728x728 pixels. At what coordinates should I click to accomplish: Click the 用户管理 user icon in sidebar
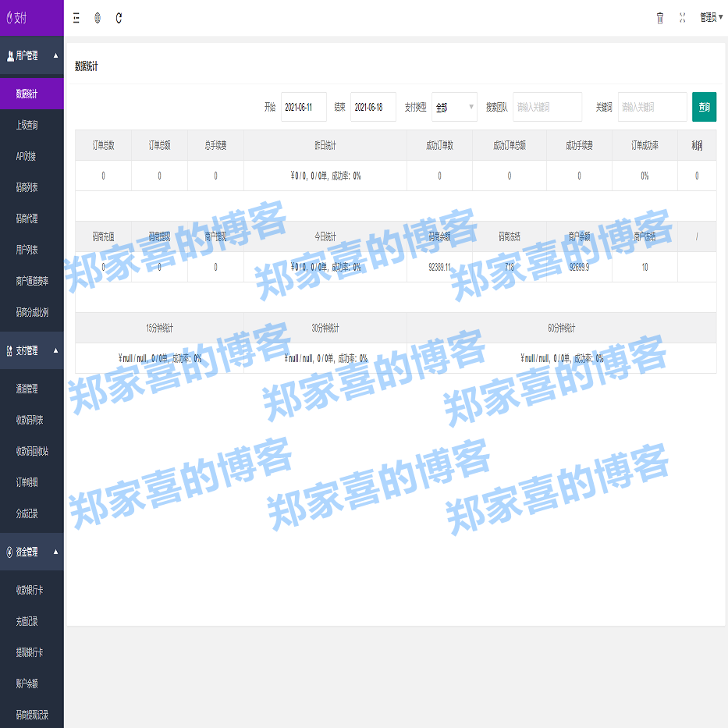point(11,55)
